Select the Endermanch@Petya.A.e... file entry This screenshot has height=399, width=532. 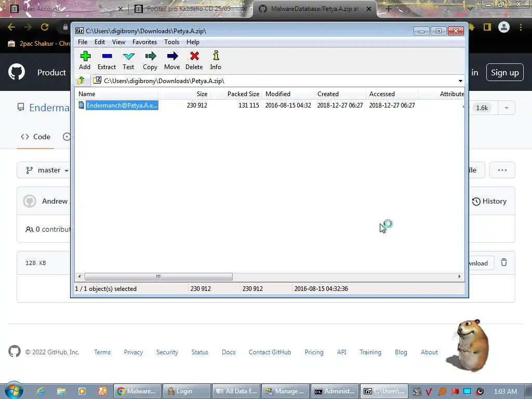(x=122, y=105)
